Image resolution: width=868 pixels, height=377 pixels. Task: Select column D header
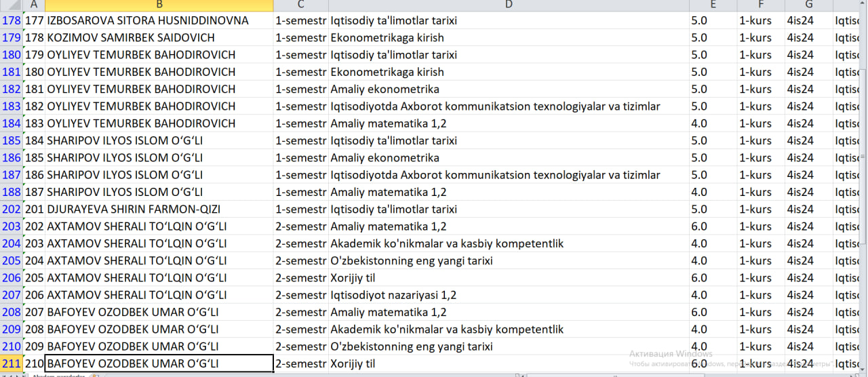[x=509, y=5]
